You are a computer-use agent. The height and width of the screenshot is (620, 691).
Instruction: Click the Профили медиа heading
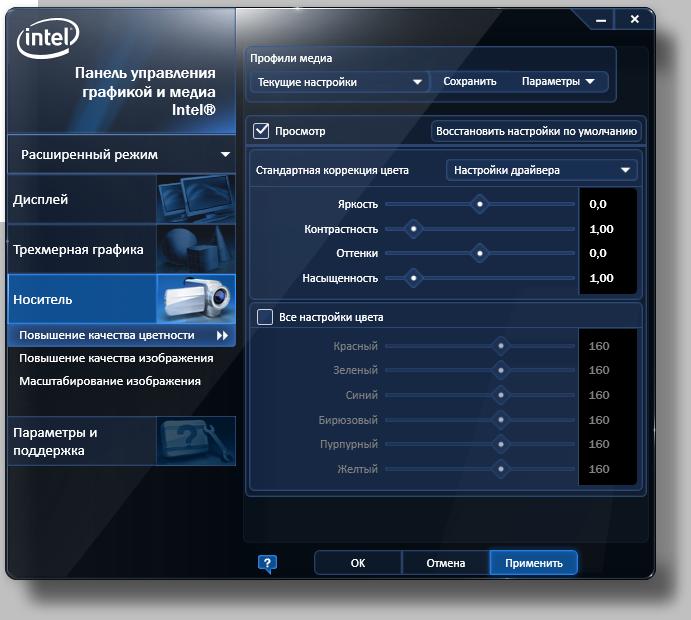(x=291, y=58)
